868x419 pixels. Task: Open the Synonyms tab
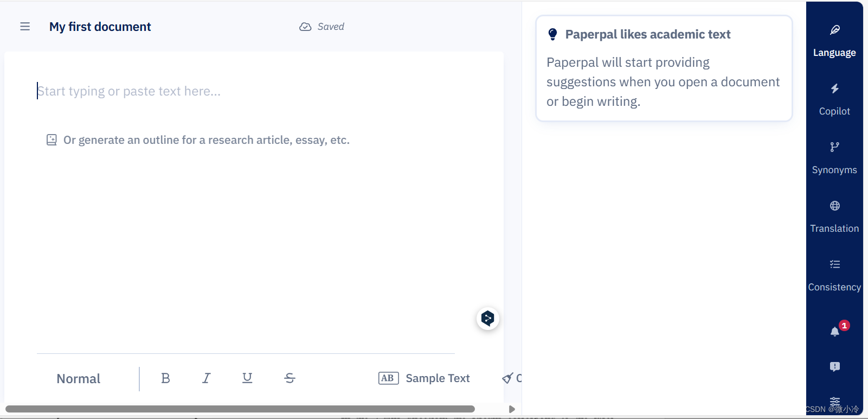(834, 158)
